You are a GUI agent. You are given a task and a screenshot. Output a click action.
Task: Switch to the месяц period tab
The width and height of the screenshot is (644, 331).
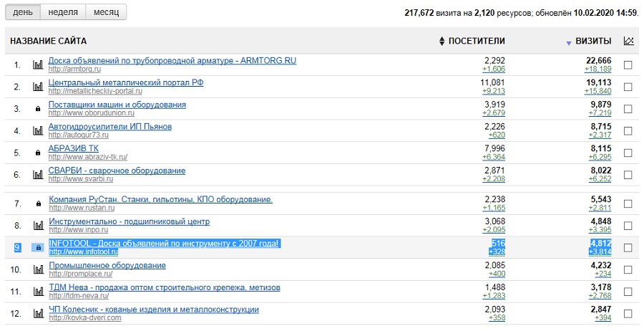pyautogui.click(x=106, y=12)
